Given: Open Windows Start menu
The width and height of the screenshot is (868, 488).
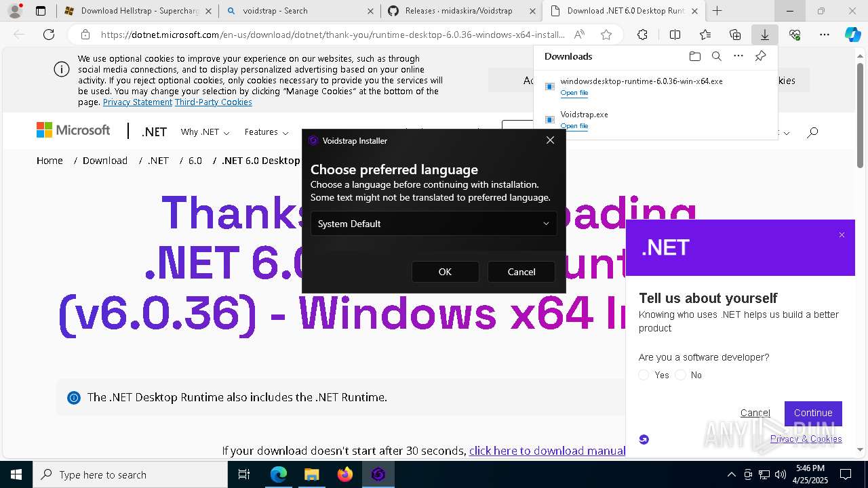Looking at the screenshot, I should pyautogui.click(x=16, y=474).
